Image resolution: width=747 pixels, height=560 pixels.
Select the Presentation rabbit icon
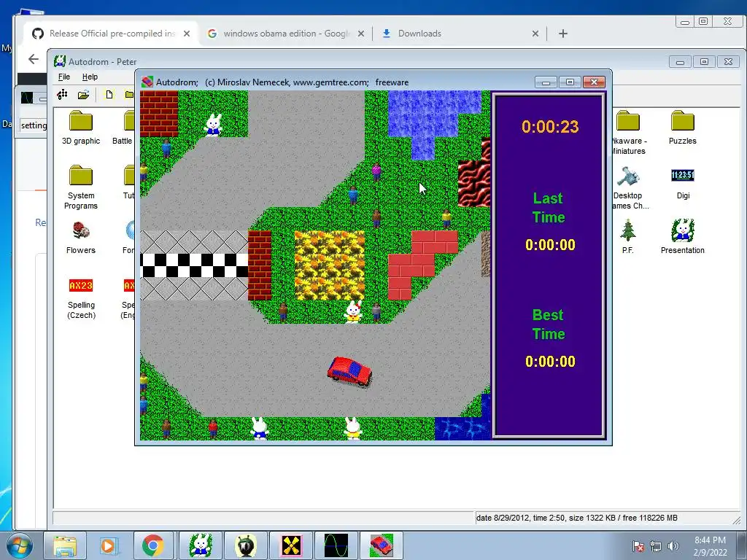(x=682, y=237)
